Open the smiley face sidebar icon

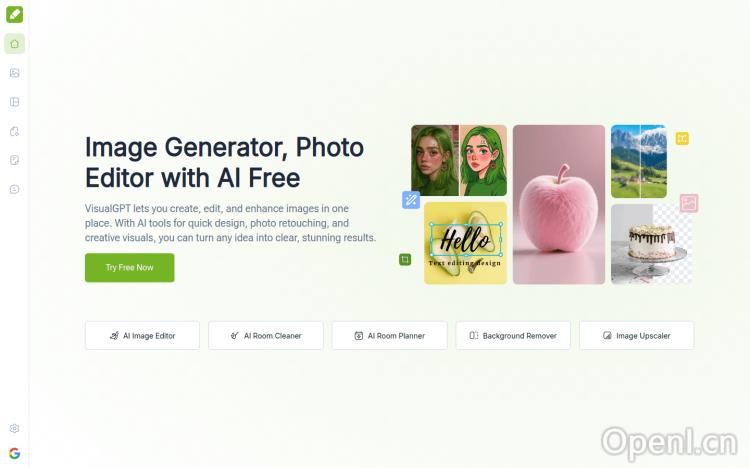[14, 189]
